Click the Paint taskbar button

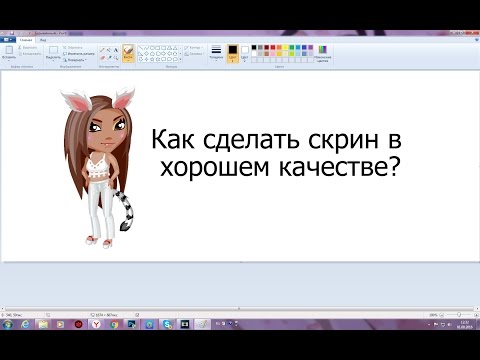203,324
